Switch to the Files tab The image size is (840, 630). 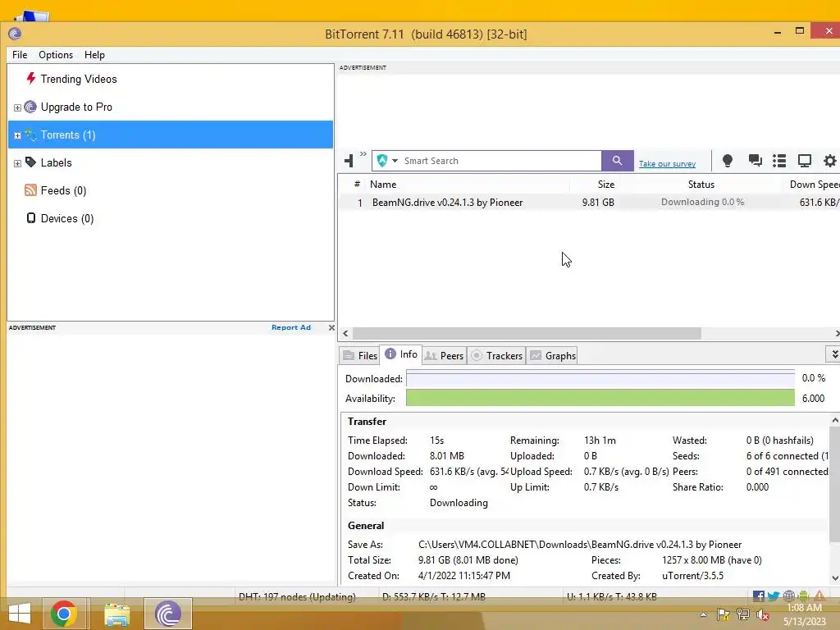coord(359,356)
